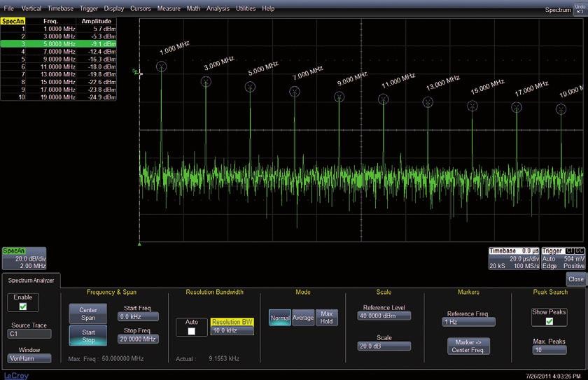Viewport: 588px width, 380px height.
Task: Open the Display menu
Action: pos(113,8)
